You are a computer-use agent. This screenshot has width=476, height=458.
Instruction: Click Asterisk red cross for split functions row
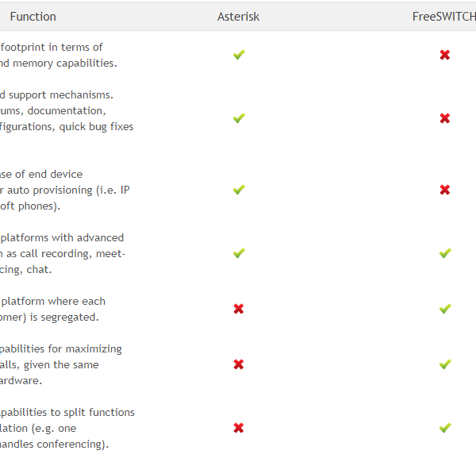[239, 428]
